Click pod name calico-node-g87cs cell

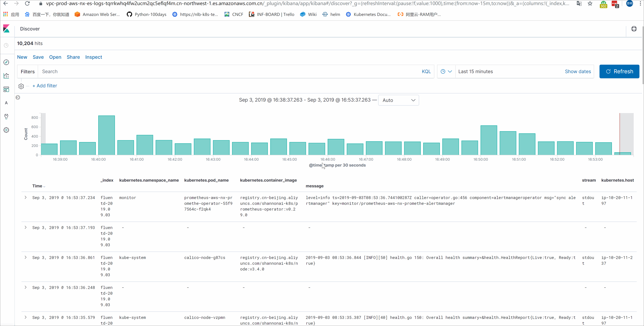tap(205, 257)
